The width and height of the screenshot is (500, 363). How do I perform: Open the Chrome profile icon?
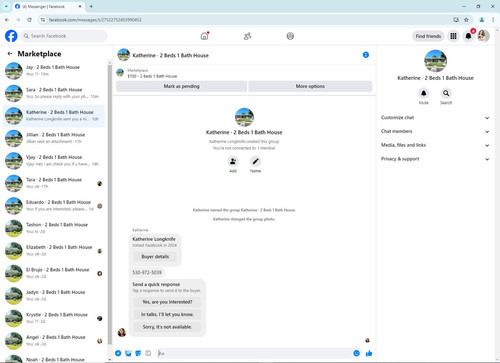click(482, 20)
